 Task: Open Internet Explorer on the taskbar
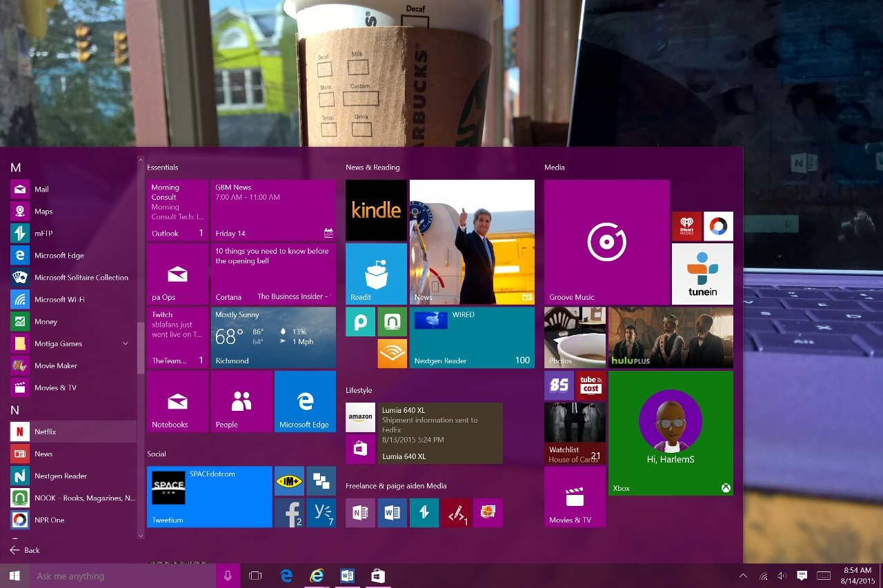(317, 576)
